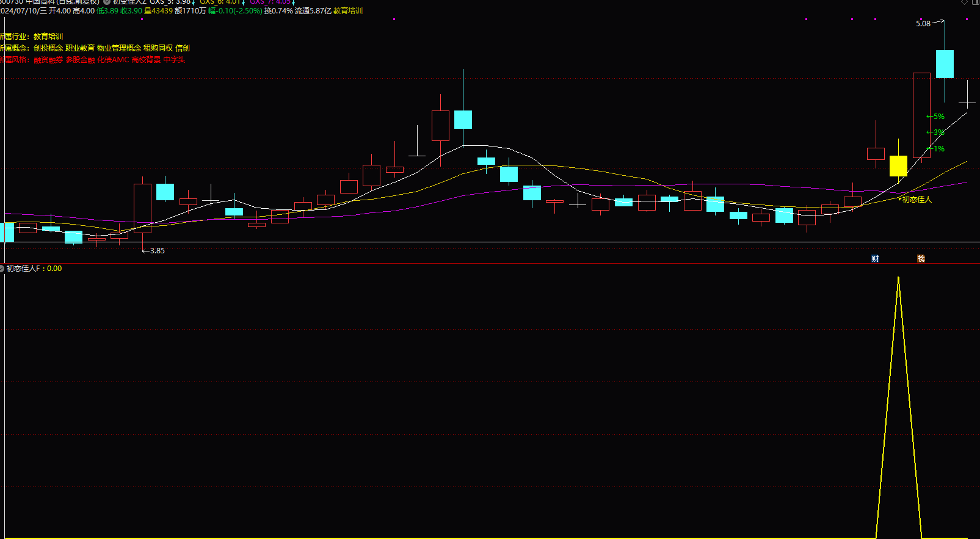Click the 5.08 high price label
980x539 pixels.
pos(923,24)
